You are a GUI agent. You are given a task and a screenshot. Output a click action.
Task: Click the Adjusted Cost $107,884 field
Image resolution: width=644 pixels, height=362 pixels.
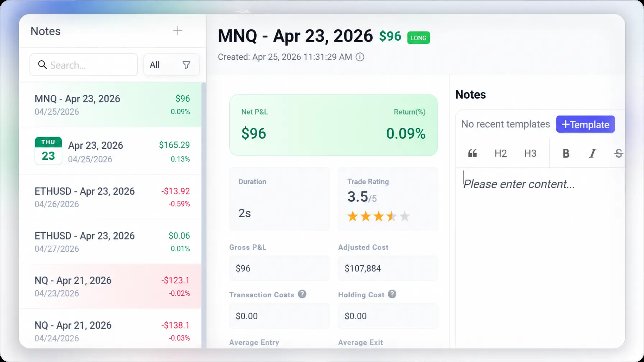pos(388,268)
